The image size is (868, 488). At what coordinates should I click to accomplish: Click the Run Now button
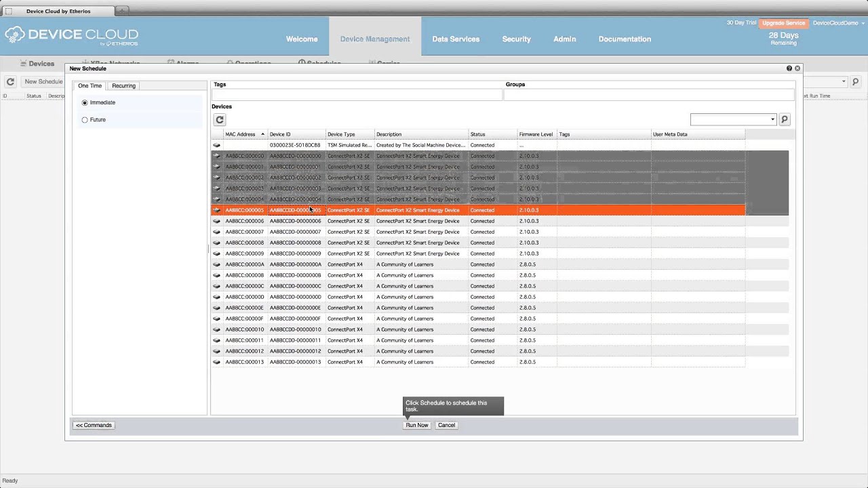(417, 425)
